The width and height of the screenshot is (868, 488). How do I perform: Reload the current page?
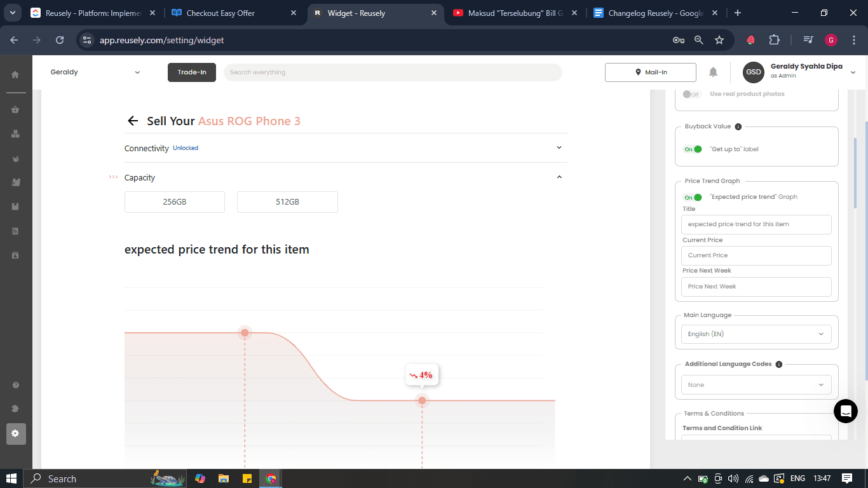(x=60, y=39)
